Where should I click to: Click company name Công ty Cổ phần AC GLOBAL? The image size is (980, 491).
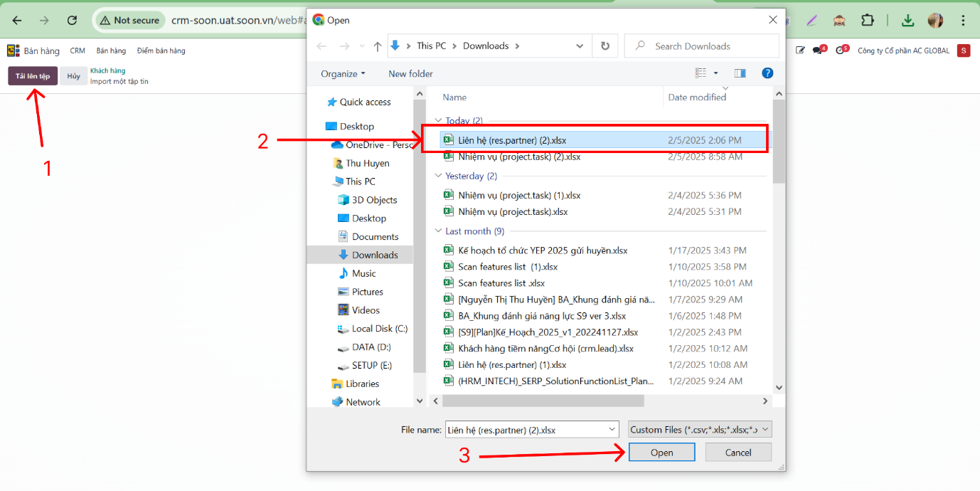(x=903, y=51)
